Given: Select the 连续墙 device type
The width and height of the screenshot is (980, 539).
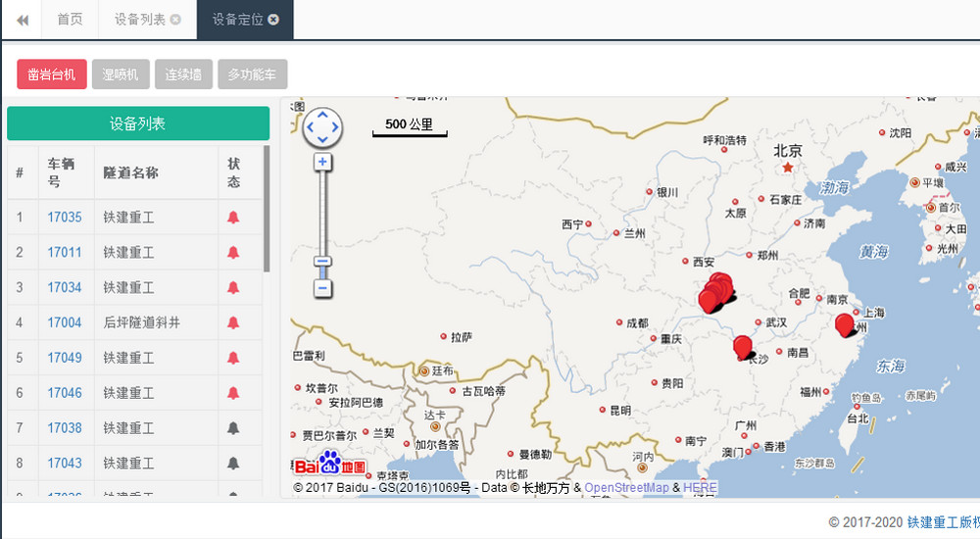Looking at the screenshot, I should (184, 74).
